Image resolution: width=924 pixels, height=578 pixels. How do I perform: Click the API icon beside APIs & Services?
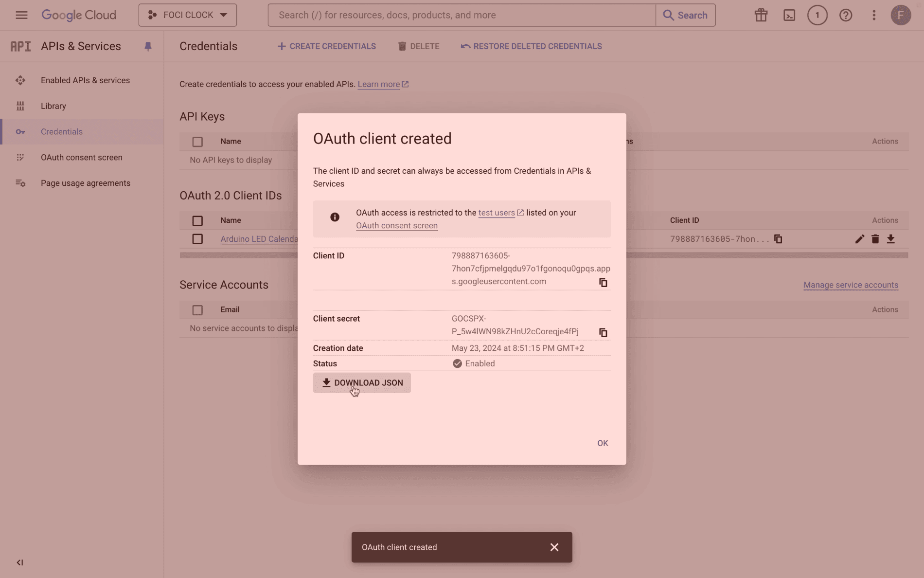(20, 46)
